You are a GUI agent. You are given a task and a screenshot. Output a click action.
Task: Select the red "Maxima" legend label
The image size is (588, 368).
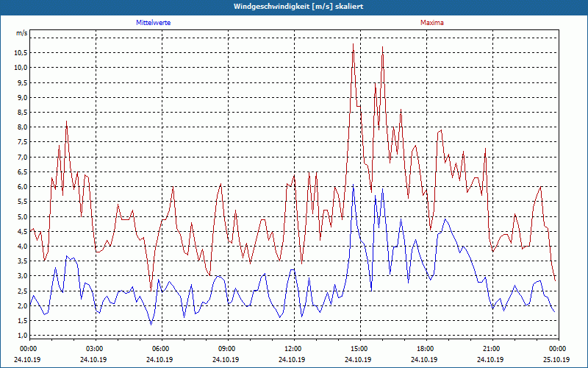coord(432,23)
